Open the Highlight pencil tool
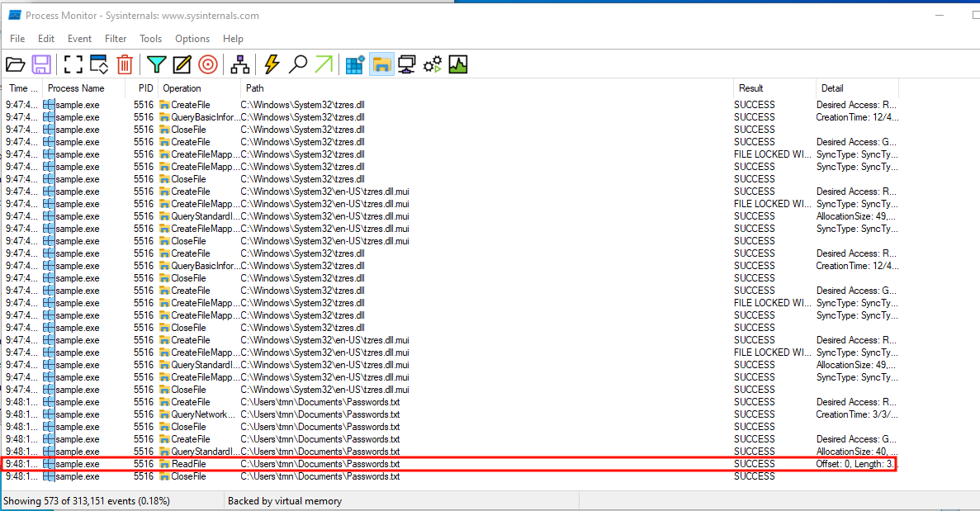Image resolution: width=980 pixels, height=511 pixels. [x=182, y=64]
